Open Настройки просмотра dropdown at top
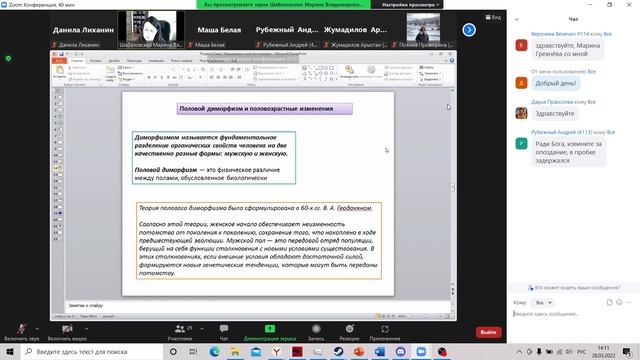640x360 pixels. tap(410, 5)
